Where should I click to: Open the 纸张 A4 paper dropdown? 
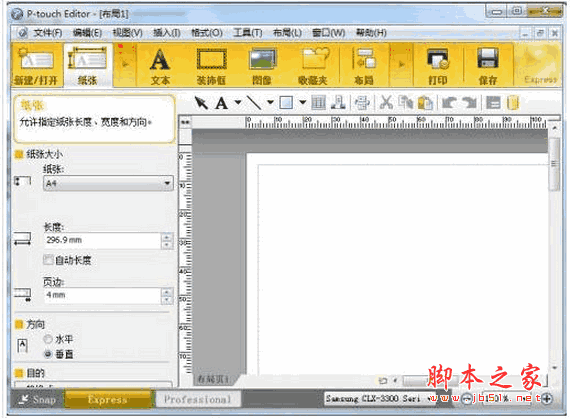click(108, 183)
